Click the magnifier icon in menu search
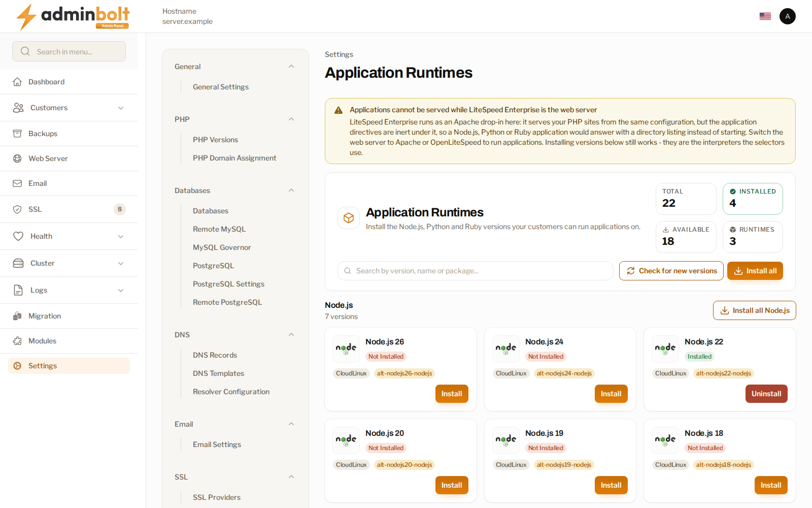The width and height of the screenshot is (812, 508). pyautogui.click(x=25, y=51)
